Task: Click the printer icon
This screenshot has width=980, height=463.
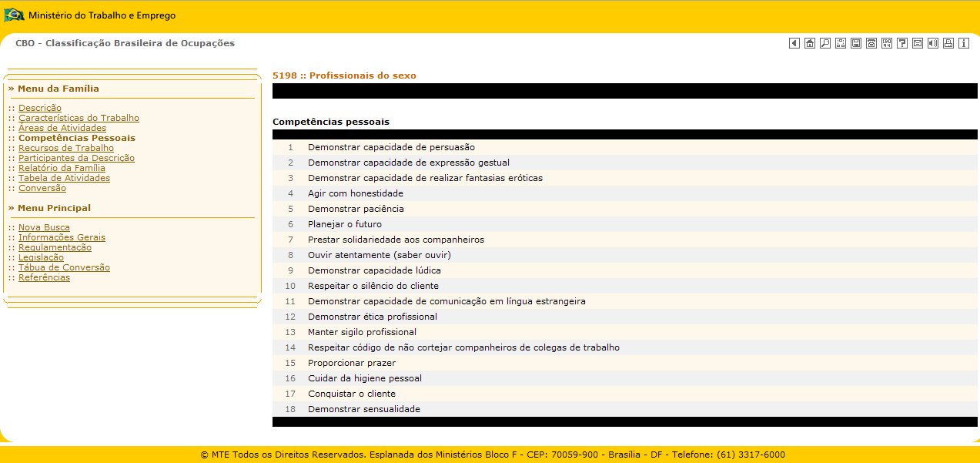Action: click(948, 43)
